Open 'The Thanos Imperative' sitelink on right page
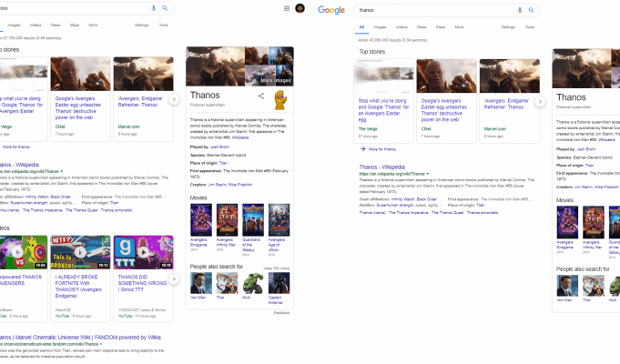The width and height of the screenshot is (620, 364). pyautogui.click(x=409, y=213)
